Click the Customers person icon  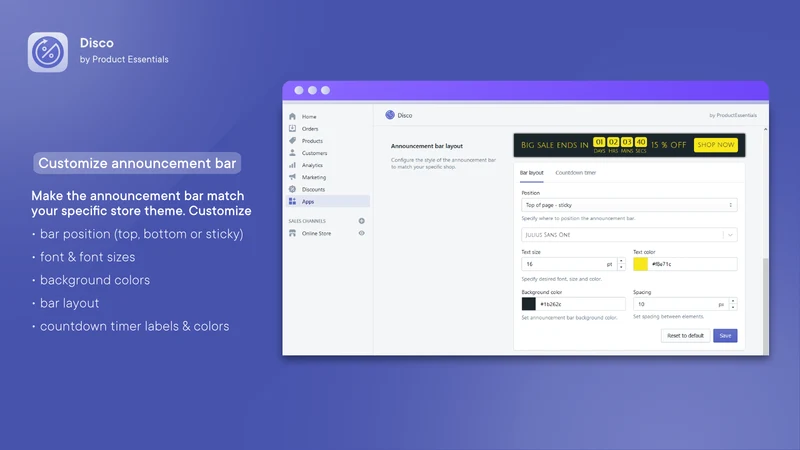click(292, 153)
